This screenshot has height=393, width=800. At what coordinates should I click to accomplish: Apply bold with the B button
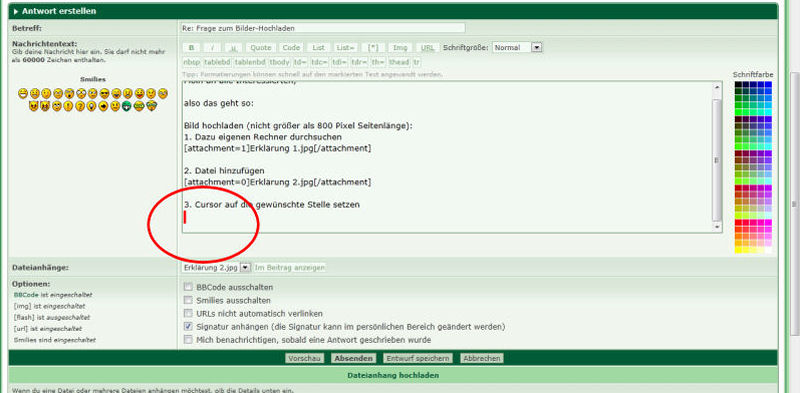pos(191,47)
